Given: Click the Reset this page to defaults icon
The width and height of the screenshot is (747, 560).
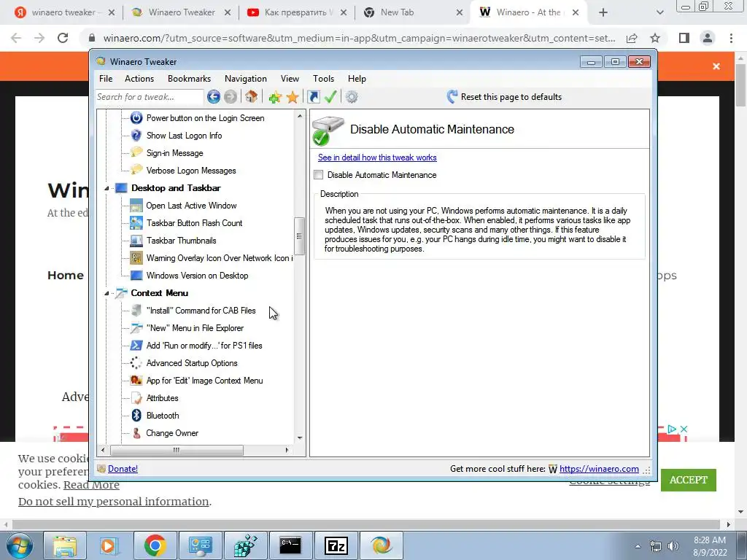Looking at the screenshot, I should click(x=452, y=97).
